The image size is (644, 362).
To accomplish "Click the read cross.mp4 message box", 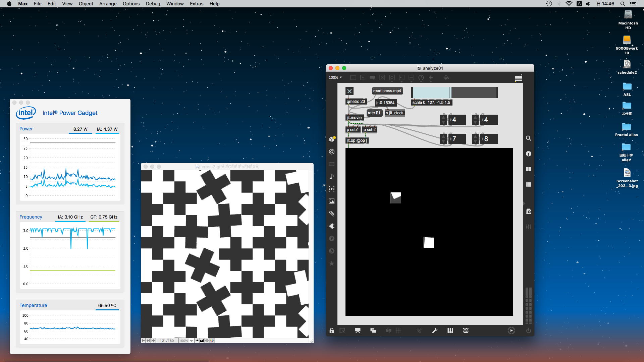I will tap(387, 91).
